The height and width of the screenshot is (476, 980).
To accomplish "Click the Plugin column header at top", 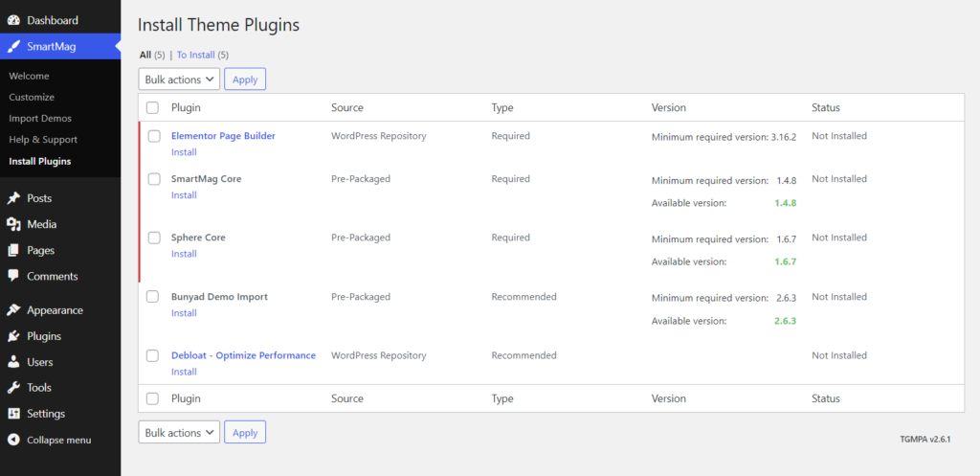I will coord(186,107).
